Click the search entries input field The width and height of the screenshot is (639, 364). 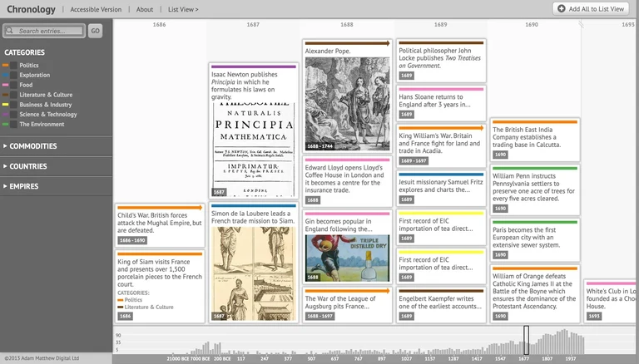tap(50, 31)
